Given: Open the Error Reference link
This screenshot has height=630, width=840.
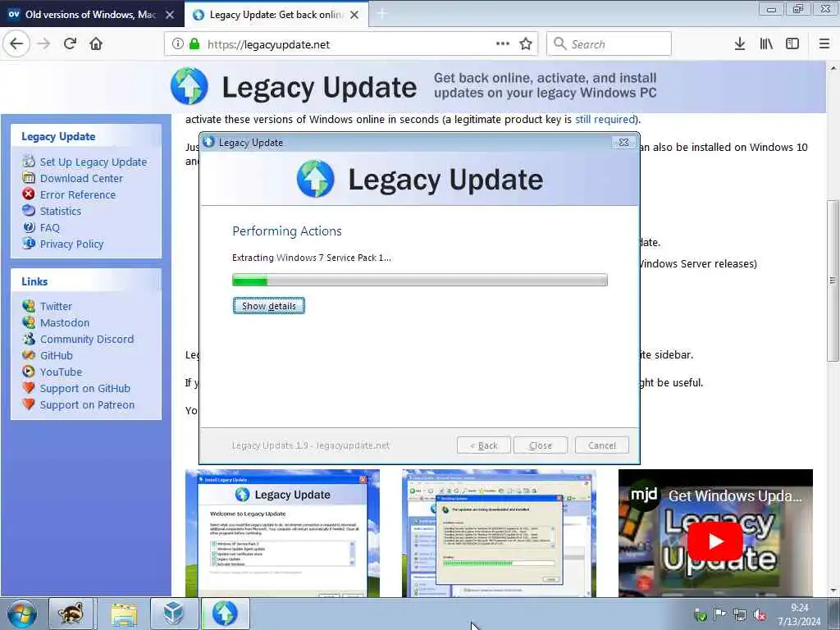Looking at the screenshot, I should (x=78, y=195).
